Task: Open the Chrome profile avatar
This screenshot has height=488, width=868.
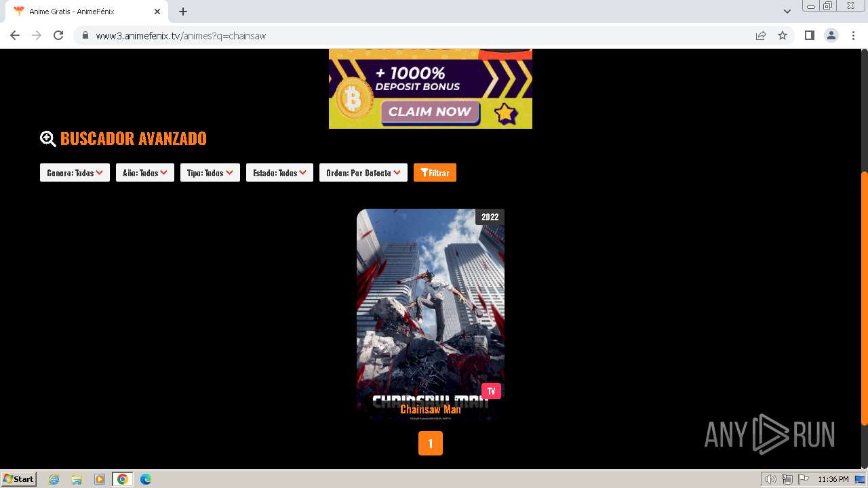Action: (x=831, y=35)
